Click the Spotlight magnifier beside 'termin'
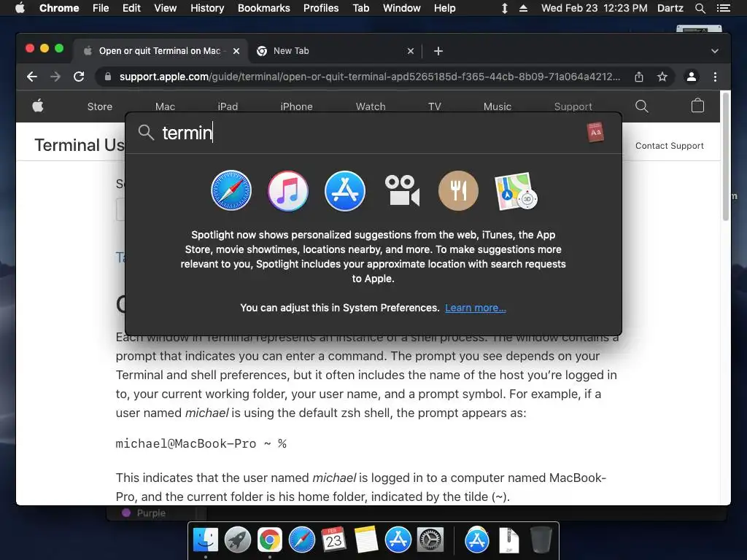This screenshot has width=747, height=560. [146, 133]
